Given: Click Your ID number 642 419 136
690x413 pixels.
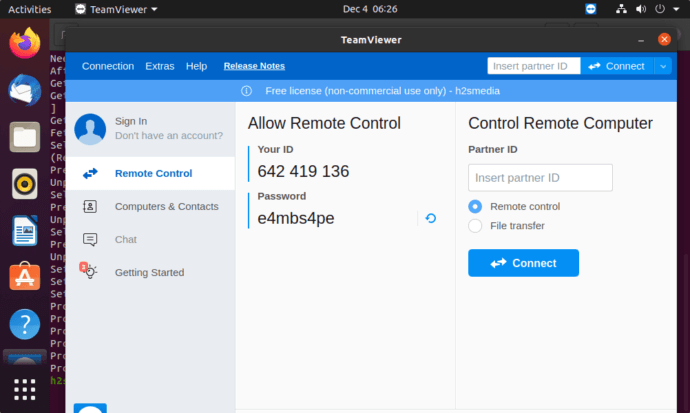Looking at the screenshot, I should click(x=303, y=171).
